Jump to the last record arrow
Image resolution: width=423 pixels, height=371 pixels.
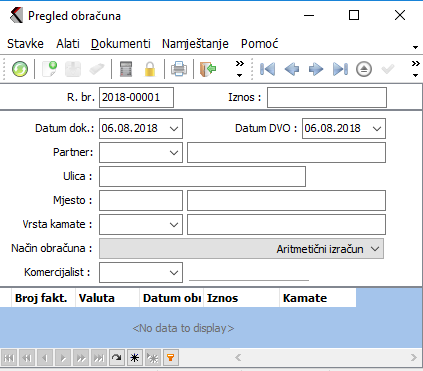click(x=340, y=69)
